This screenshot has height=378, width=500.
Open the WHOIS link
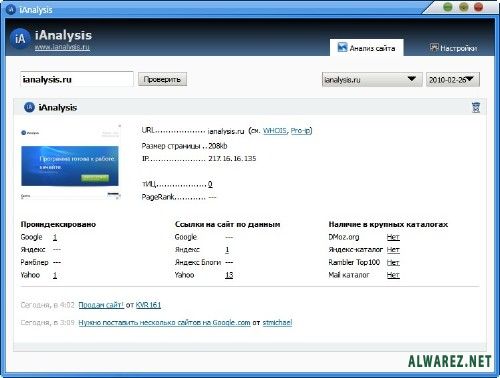(275, 131)
